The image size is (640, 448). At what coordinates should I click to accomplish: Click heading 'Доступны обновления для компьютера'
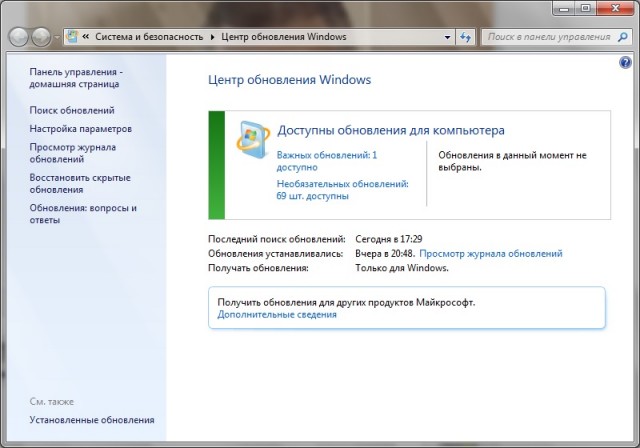tap(391, 130)
